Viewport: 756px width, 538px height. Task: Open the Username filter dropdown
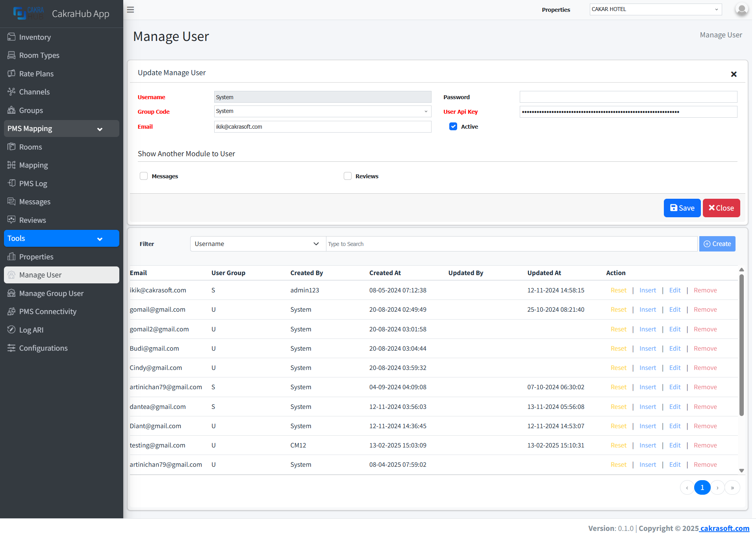[258, 244]
